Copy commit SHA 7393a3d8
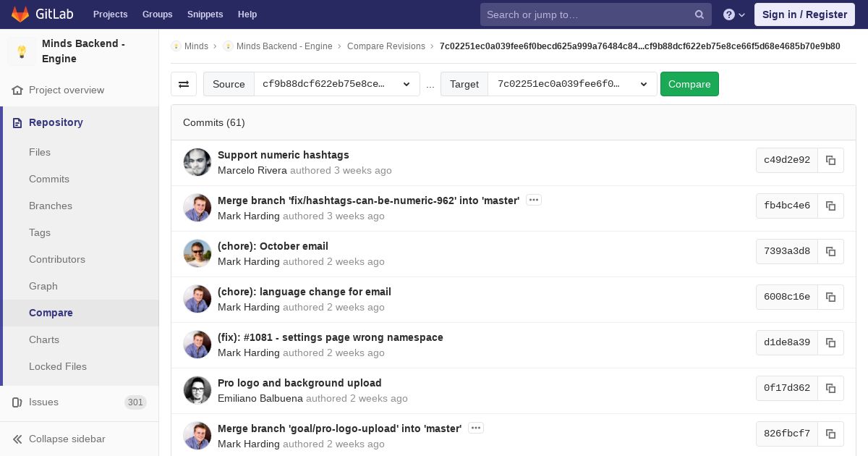Screen dimensions: 868x456 (x=830, y=251)
